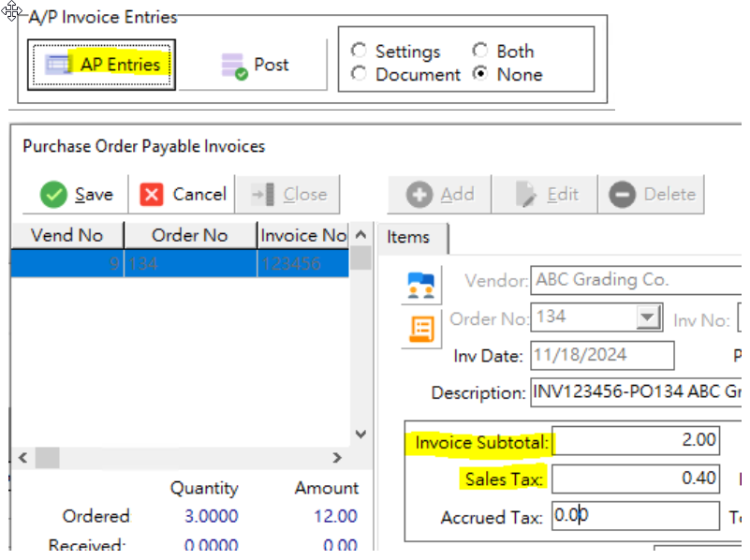Switch to the Items tab
This screenshot has width=750, height=560.
[x=412, y=238]
